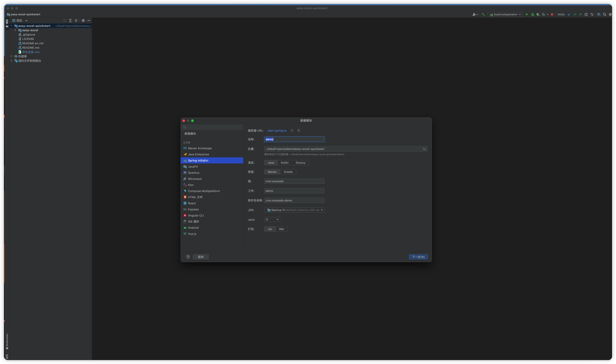Open Search Everywhere magnifier in toolbar

click(x=604, y=15)
